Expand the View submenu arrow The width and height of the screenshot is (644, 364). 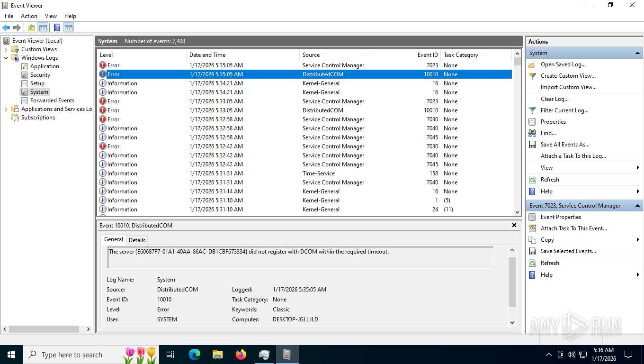[x=638, y=168]
